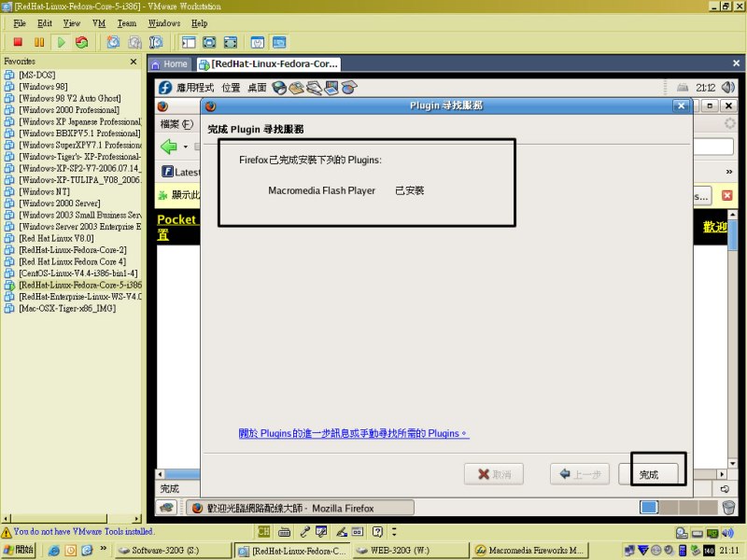
Task: Close the yellow notification bar with the red X
Action: pyautogui.click(x=727, y=195)
